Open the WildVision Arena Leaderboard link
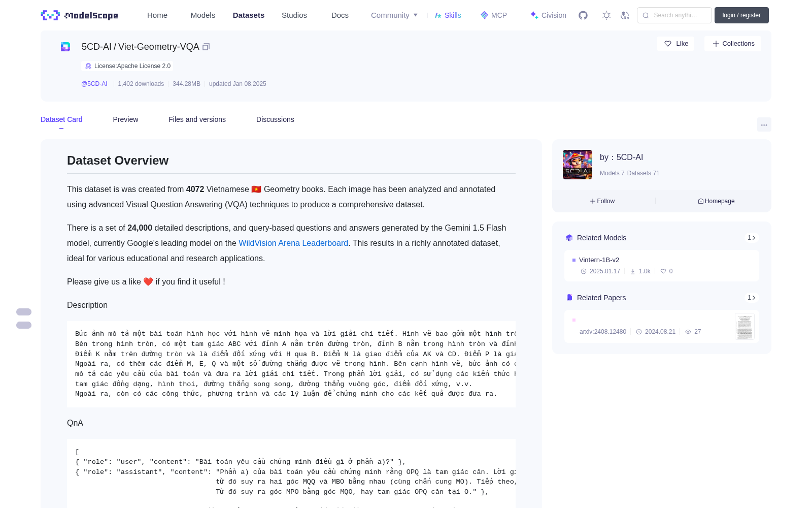 click(x=293, y=243)
